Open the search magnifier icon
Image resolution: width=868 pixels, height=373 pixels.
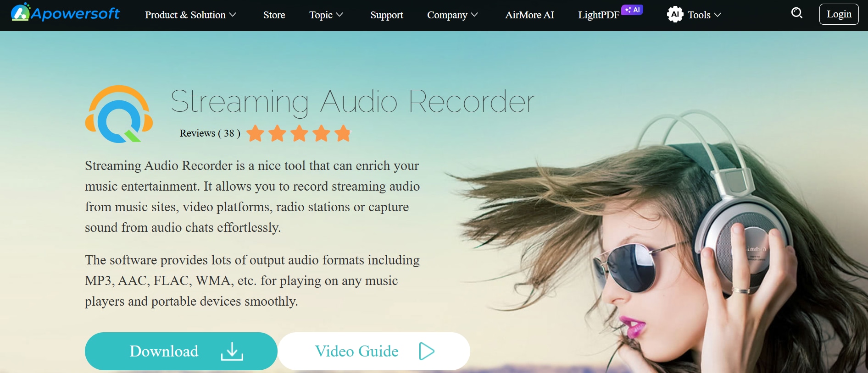tap(797, 13)
